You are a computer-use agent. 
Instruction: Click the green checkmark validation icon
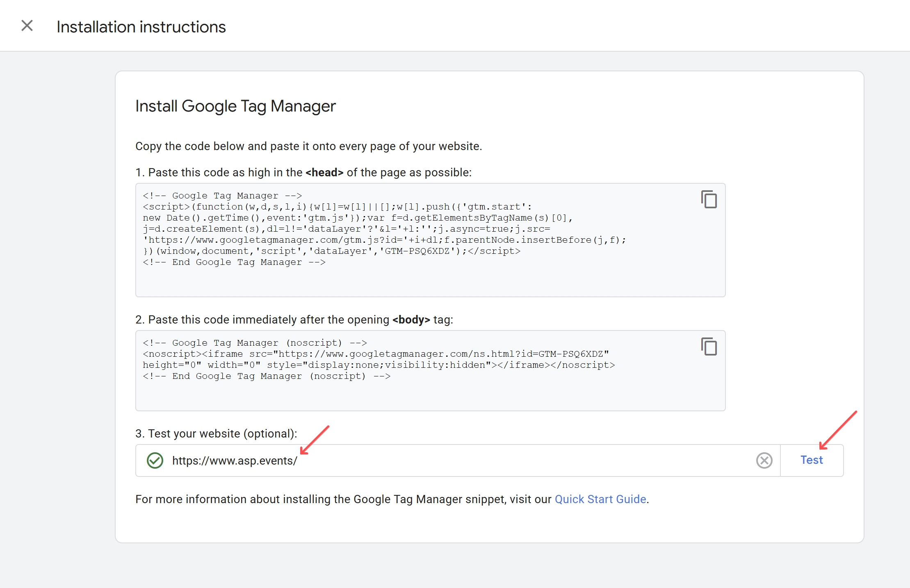[155, 460]
